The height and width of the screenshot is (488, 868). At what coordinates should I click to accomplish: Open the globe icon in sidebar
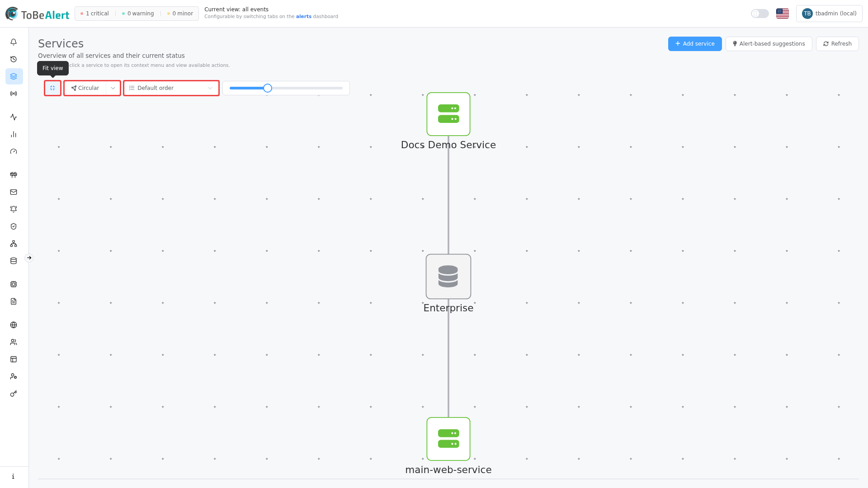(14, 325)
